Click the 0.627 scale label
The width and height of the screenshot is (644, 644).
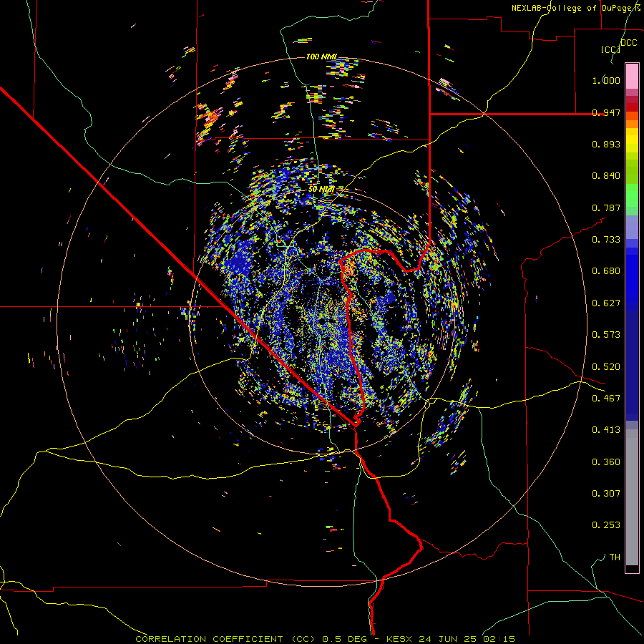(x=606, y=303)
